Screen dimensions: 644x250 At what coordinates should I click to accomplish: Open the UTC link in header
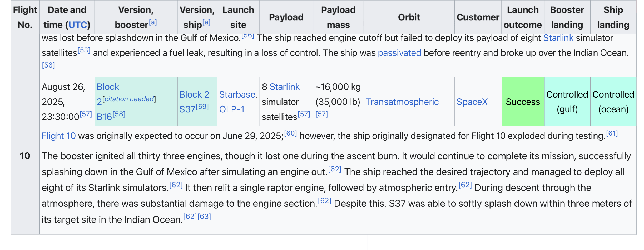point(78,25)
